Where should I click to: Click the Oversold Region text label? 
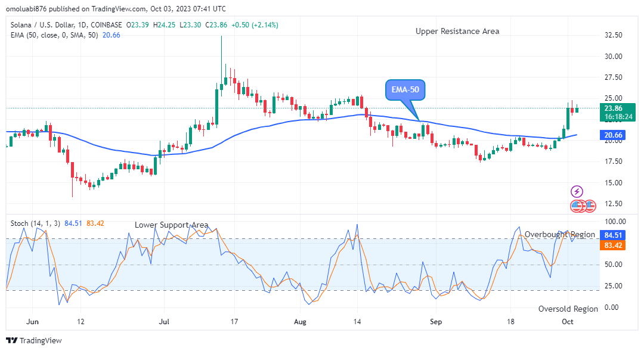pos(568,309)
